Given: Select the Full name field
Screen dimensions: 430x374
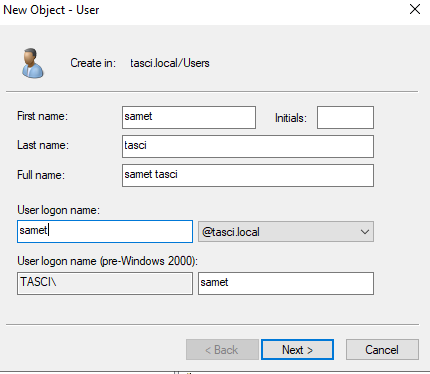Looking at the screenshot, I should pyautogui.click(x=248, y=175).
